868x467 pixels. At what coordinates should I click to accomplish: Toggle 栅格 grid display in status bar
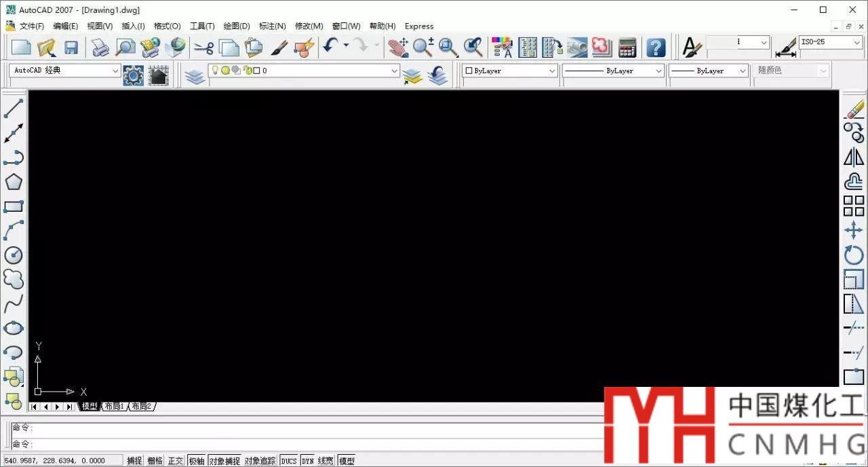click(x=155, y=461)
